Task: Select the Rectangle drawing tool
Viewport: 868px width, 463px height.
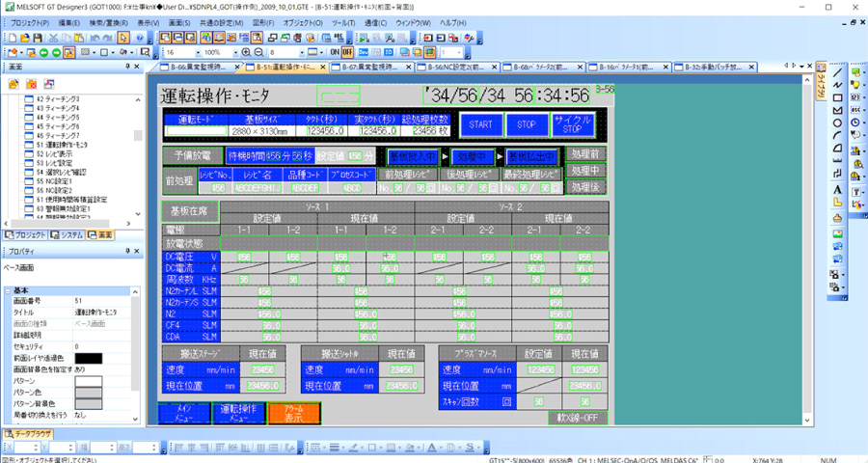Action: pos(837,97)
